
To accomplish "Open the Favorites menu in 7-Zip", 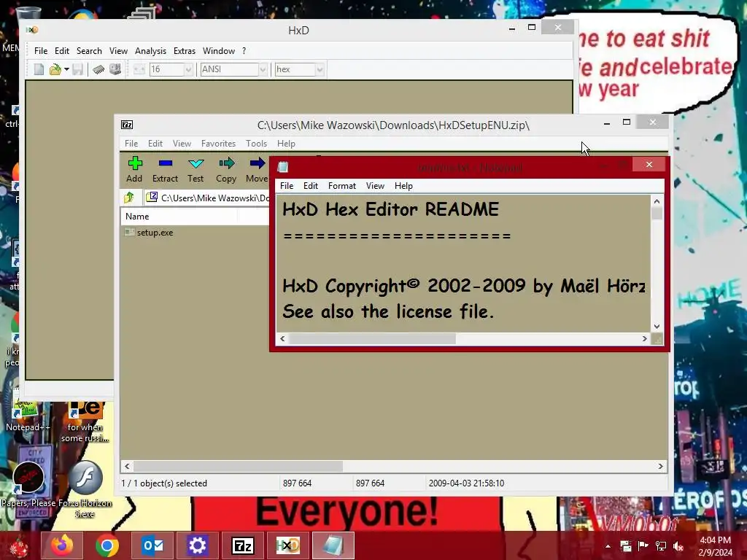I will pos(218,144).
